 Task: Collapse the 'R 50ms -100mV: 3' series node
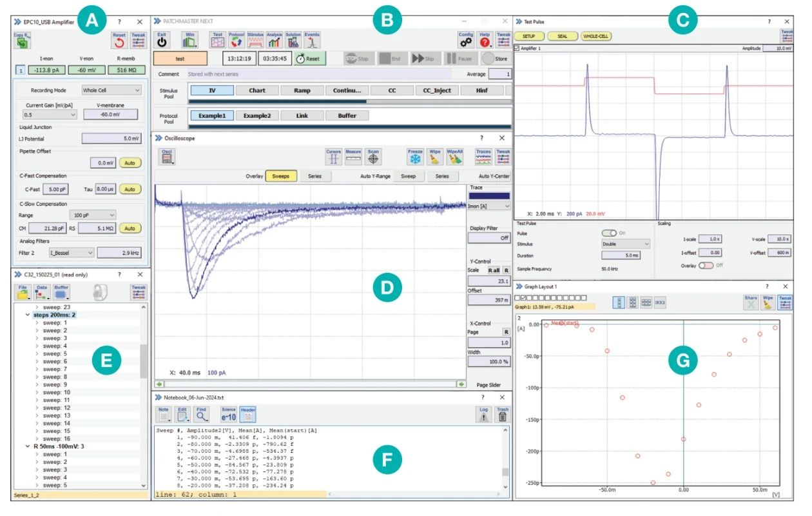(x=27, y=446)
